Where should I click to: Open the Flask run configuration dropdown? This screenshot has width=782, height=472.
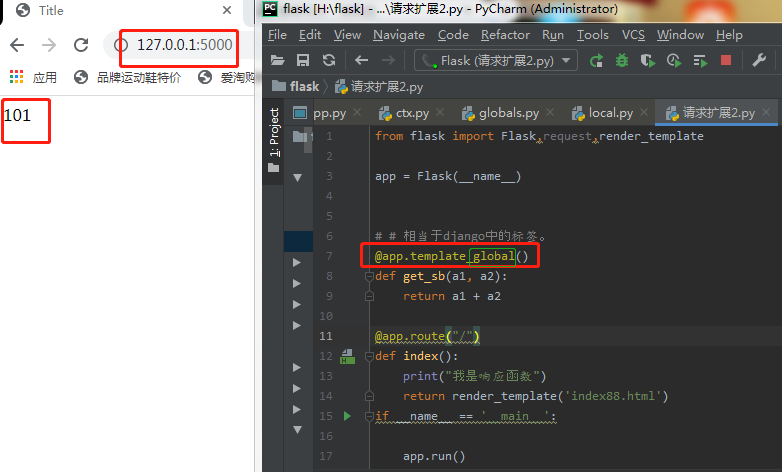pyautogui.click(x=496, y=61)
